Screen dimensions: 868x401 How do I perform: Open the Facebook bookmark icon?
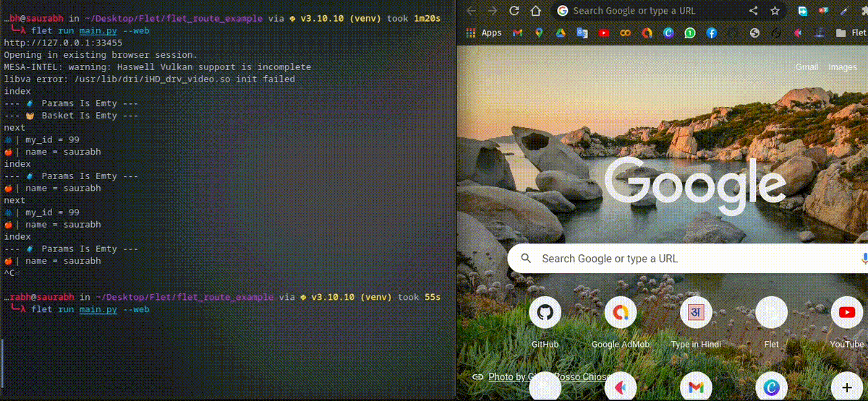click(x=712, y=33)
